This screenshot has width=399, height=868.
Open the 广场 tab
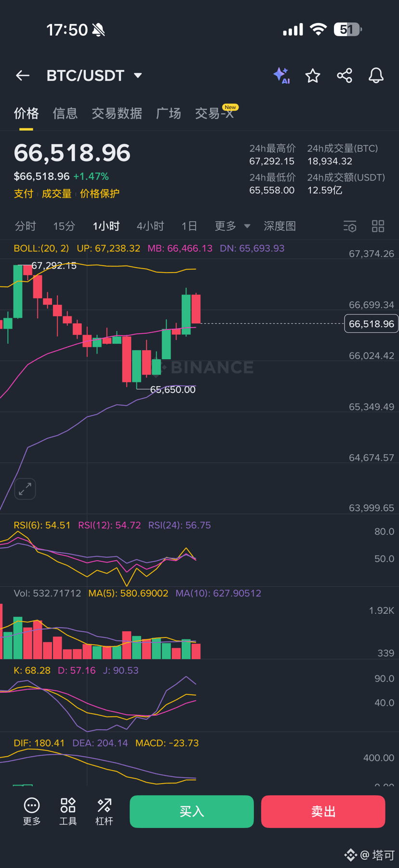click(x=169, y=113)
